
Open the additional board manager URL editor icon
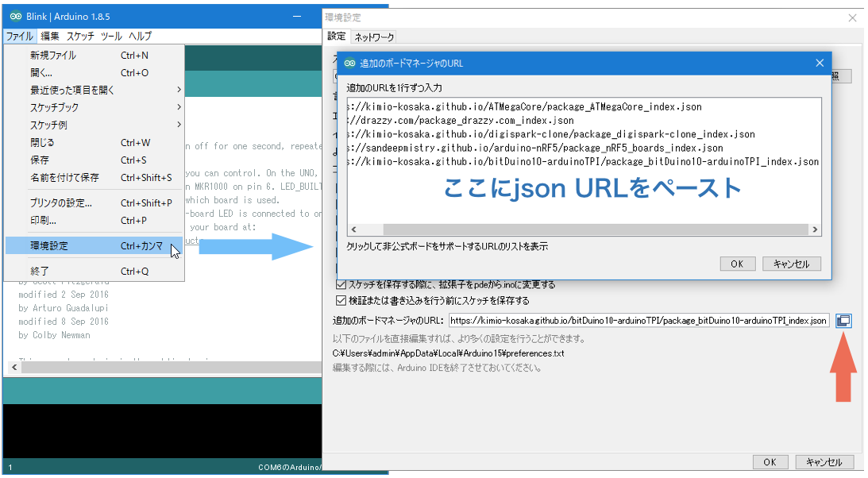843,320
